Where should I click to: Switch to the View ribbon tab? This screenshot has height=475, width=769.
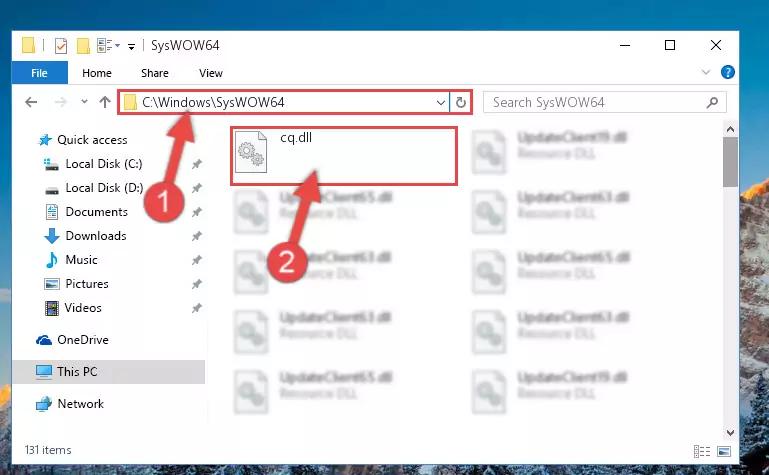click(210, 73)
